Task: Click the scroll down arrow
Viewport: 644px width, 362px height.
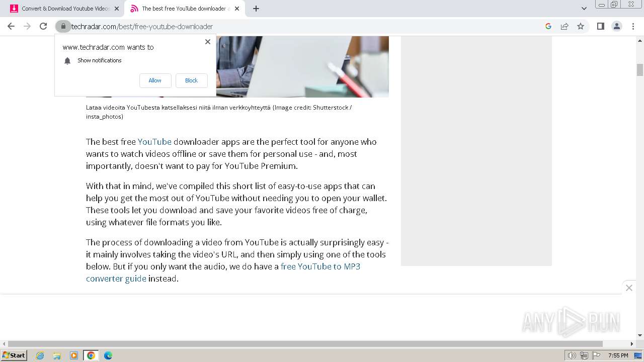Action: click(640, 335)
